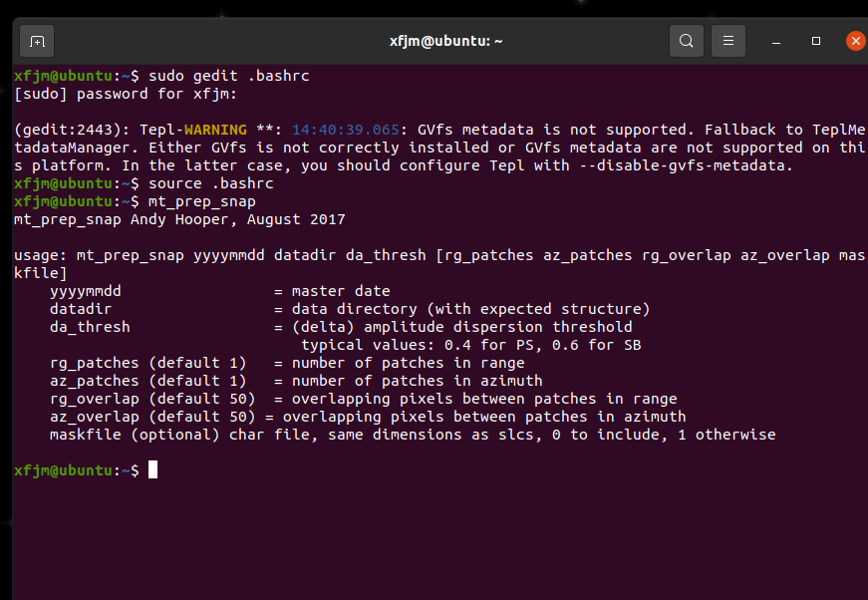
Task: Click the 'sudo gedit .bashrc' command text
Action: coord(228,76)
